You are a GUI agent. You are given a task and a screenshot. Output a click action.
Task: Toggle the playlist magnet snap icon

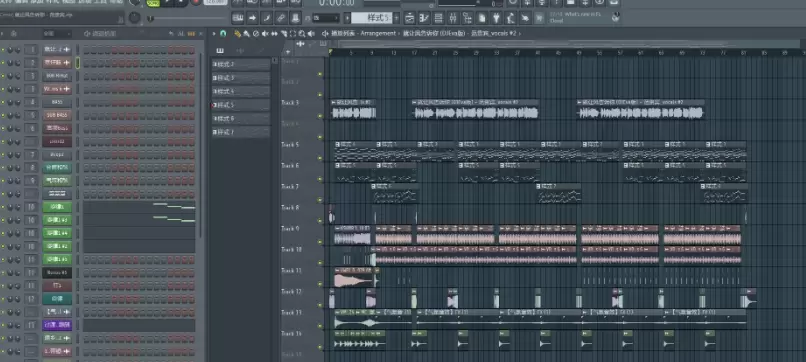pos(223,33)
